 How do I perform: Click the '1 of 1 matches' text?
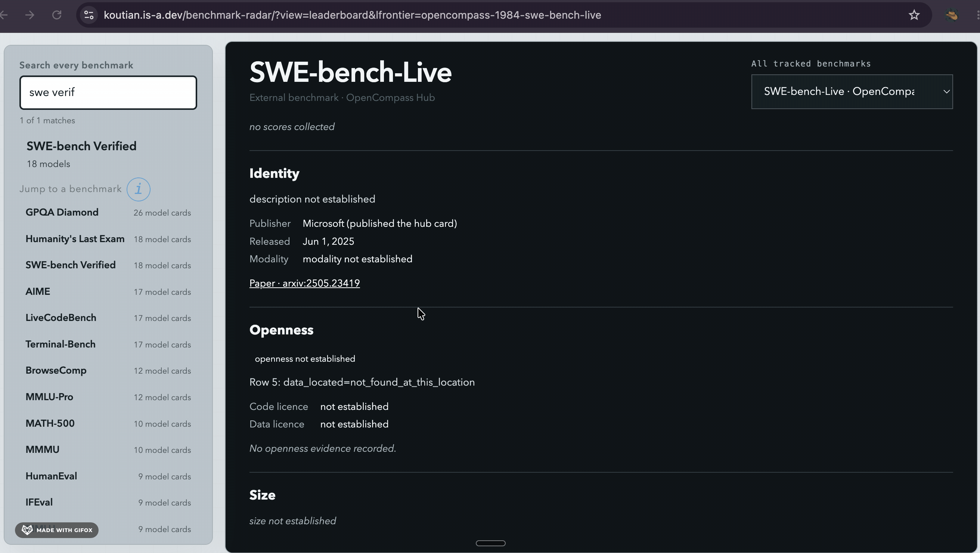click(x=47, y=121)
